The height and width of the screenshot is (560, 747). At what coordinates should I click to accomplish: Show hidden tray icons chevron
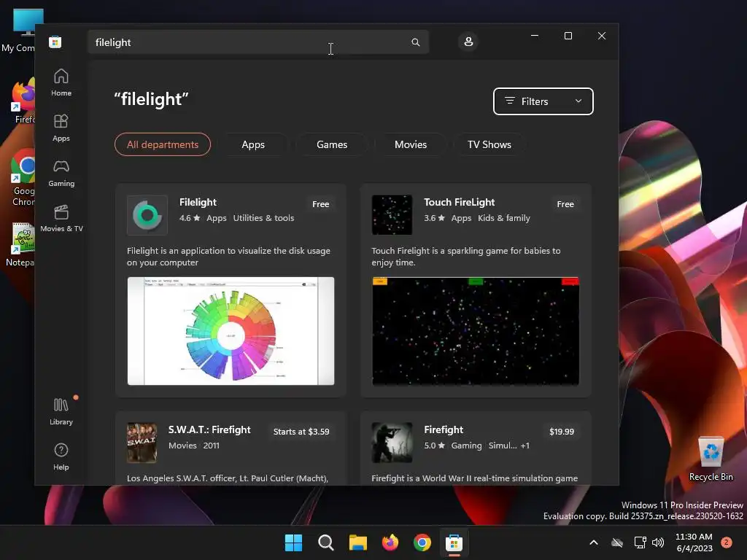click(x=594, y=542)
